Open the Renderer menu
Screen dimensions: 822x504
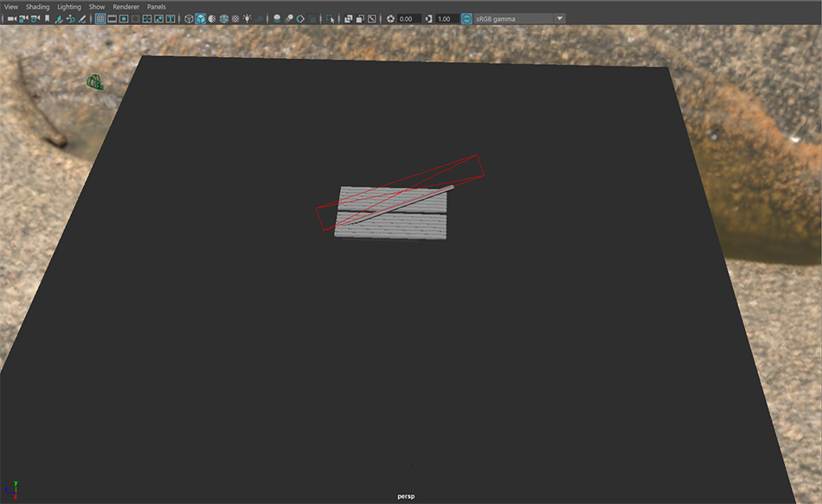125,7
